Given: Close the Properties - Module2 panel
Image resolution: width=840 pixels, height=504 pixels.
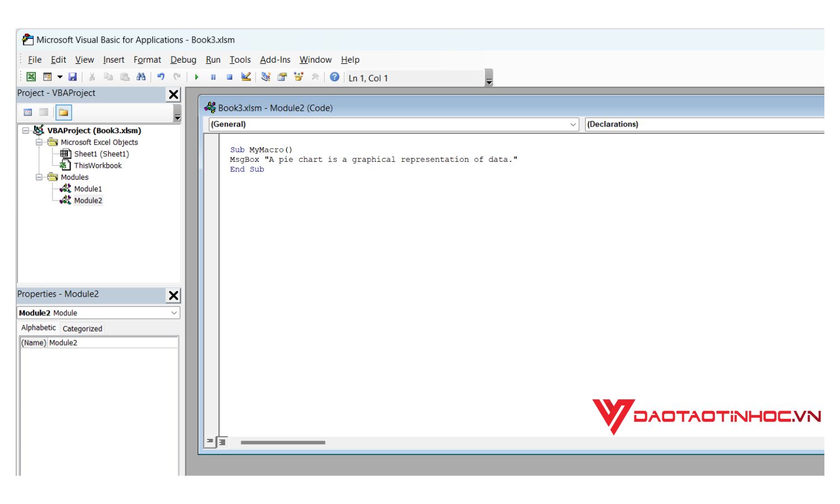Looking at the screenshot, I should [174, 295].
